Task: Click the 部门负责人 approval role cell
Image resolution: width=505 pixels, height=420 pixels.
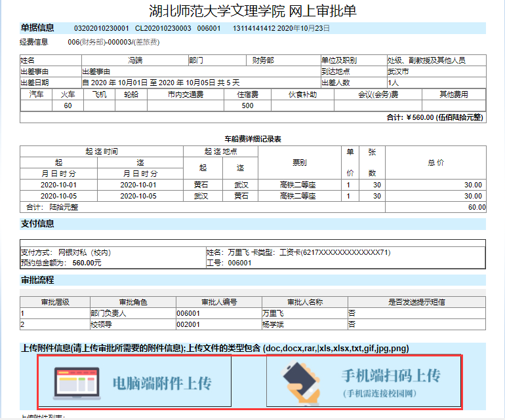Action: (x=109, y=314)
